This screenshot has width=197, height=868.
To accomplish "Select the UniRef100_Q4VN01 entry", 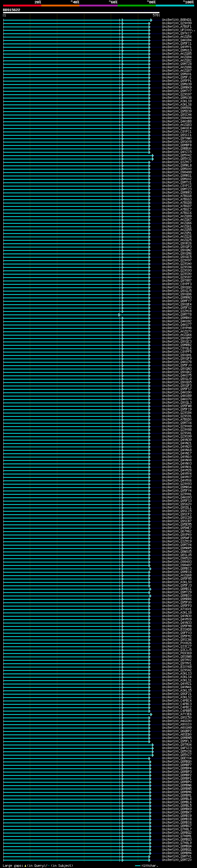I will point(176,467).
